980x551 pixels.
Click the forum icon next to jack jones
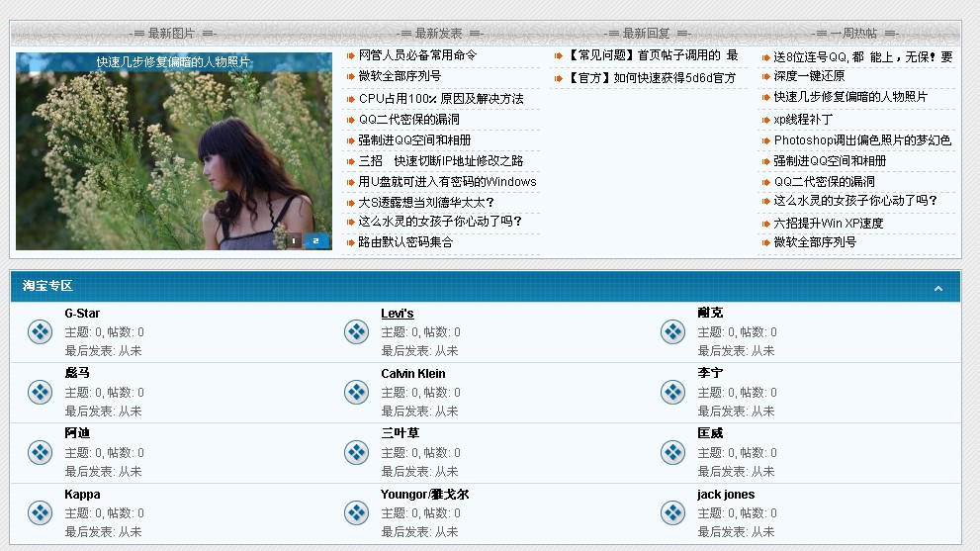[x=672, y=513]
